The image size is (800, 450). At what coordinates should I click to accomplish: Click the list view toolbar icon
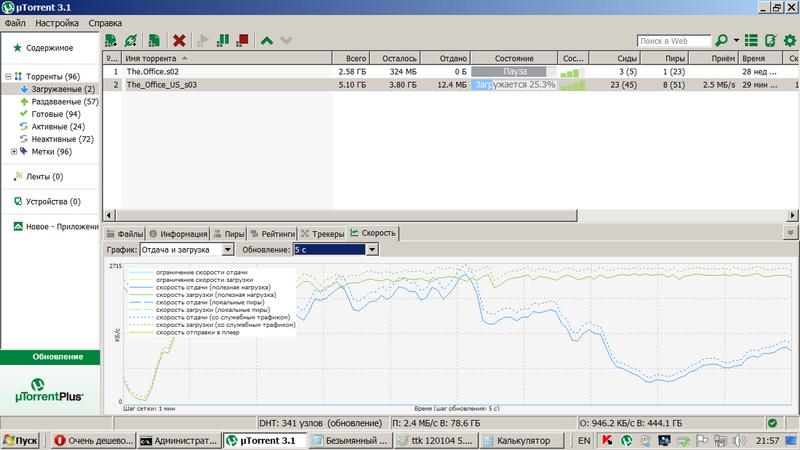(751, 40)
